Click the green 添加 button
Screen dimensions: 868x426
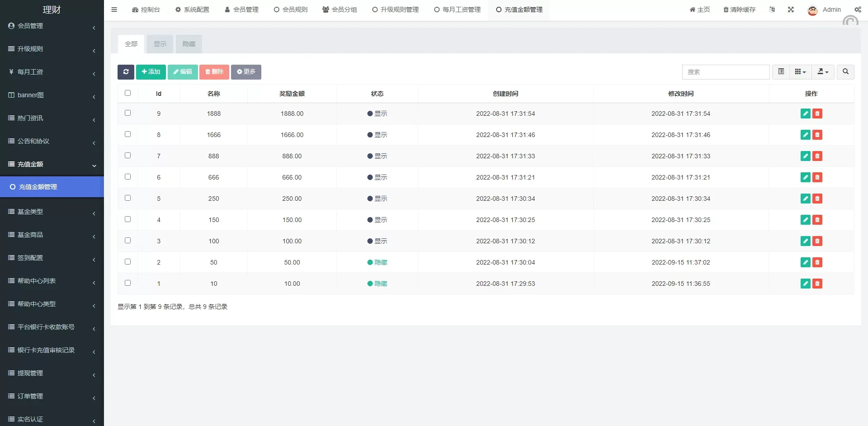click(151, 72)
